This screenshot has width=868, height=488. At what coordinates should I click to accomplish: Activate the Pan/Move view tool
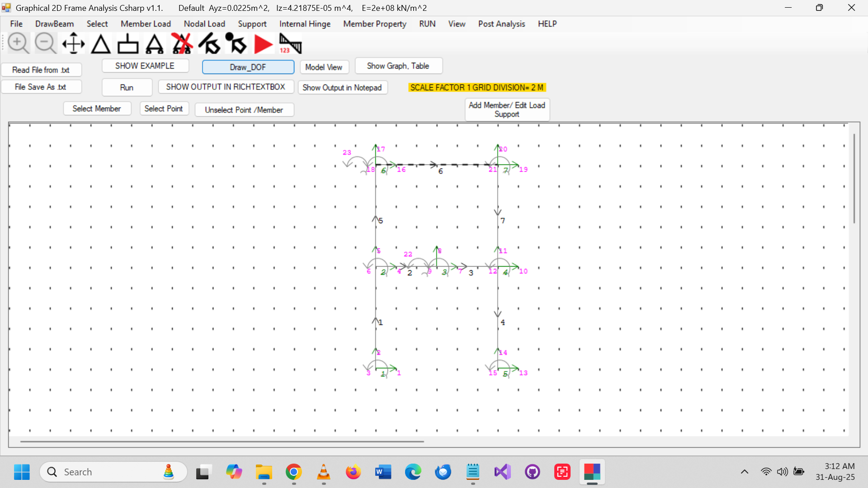tap(73, 43)
